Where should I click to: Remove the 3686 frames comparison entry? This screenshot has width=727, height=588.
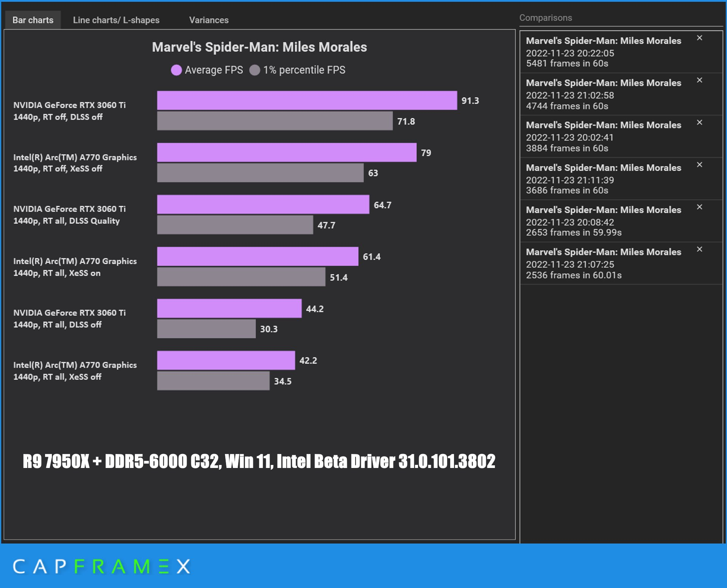click(x=699, y=165)
